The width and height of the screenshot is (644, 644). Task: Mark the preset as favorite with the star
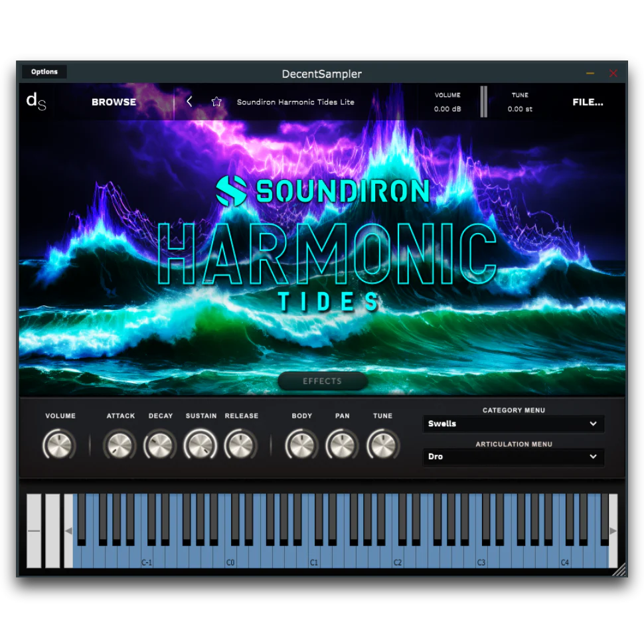click(216, 102)
